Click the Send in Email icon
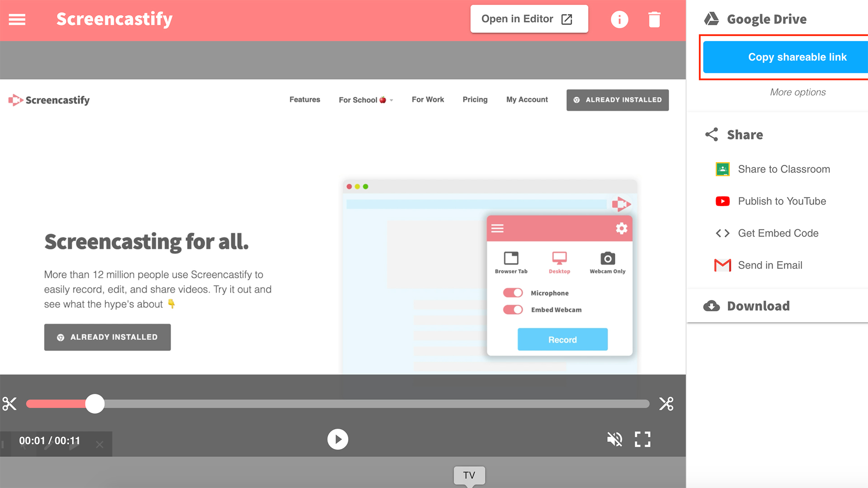 722,265
